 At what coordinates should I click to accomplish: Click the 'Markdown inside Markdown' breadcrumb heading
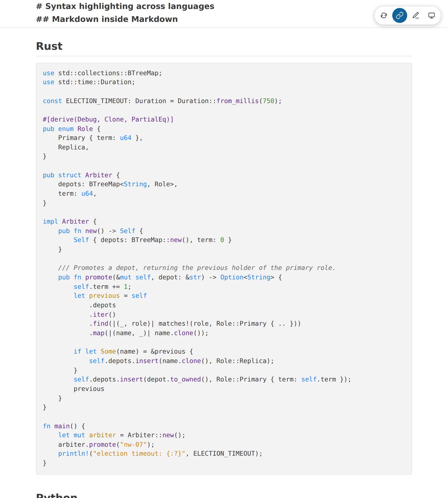coord(107,19)
